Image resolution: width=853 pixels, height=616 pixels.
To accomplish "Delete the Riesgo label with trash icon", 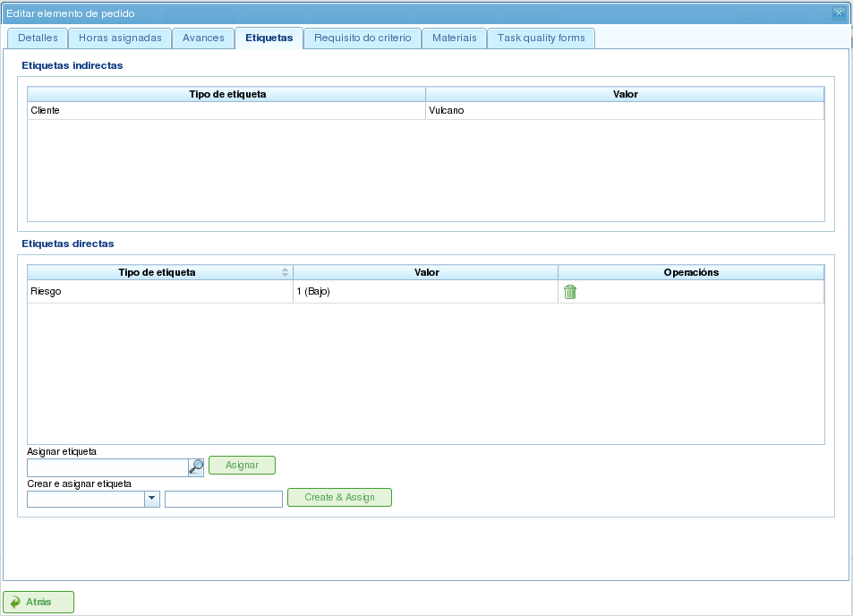I will [569, 292].
